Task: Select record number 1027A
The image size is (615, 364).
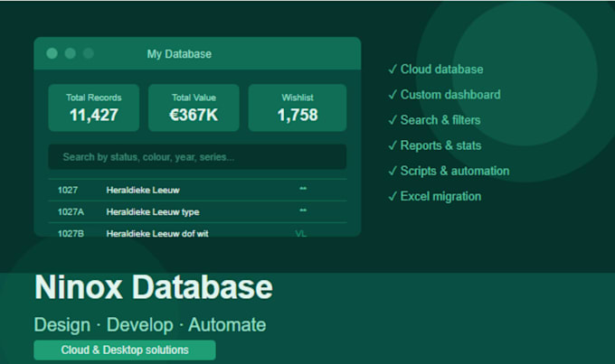Action: point(71,212)
